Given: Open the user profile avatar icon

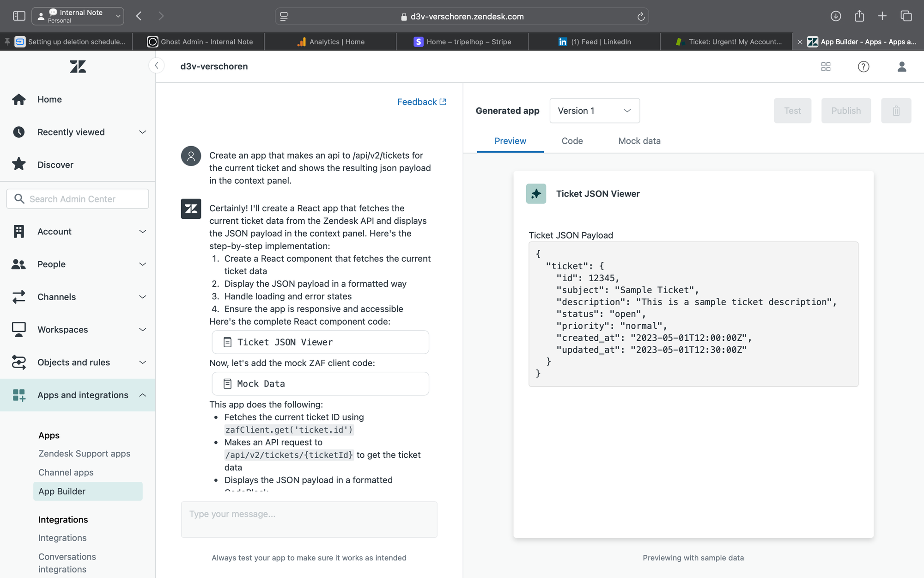Looking at the screenshot, I should (902, 67).
